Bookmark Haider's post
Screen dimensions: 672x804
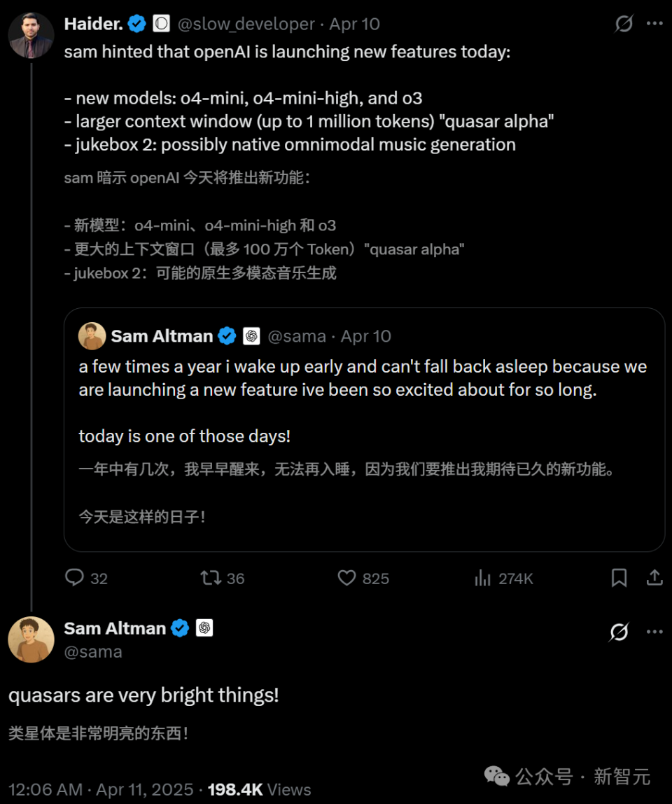point(619,578)
